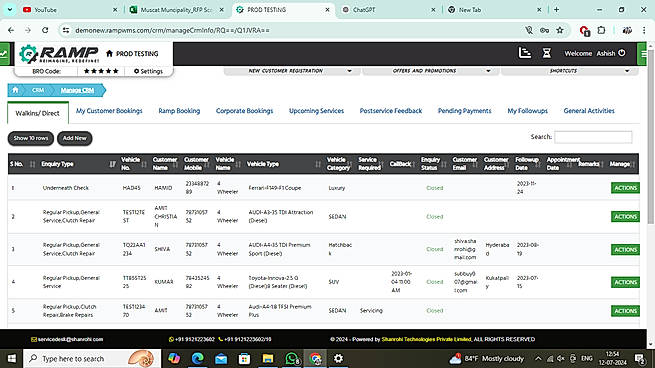Open WhatsApp from taskbar
The height and width of the screenshot is (368, 655).
coord(292,358)
